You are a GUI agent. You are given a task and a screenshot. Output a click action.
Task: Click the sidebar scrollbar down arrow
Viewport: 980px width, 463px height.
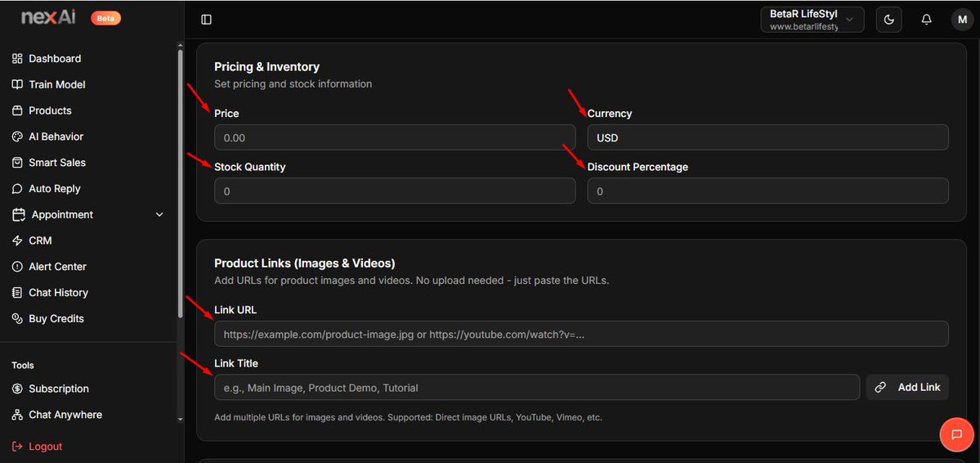181,419
